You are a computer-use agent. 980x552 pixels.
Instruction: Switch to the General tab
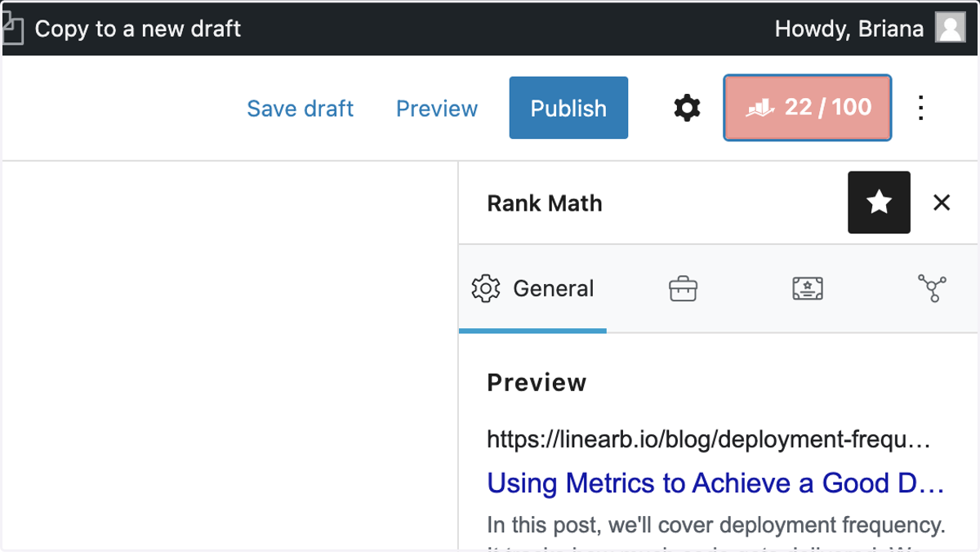(532, 289)
